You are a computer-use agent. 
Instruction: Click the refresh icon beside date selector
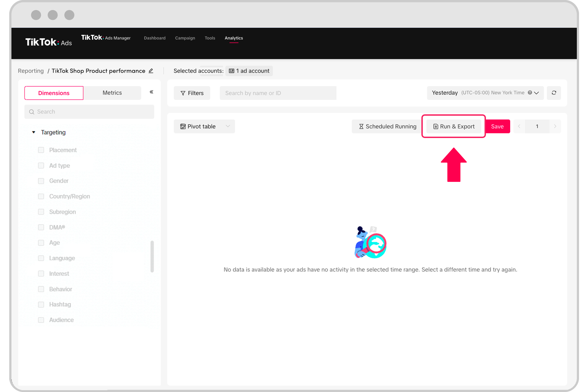[x=554, y=93]
